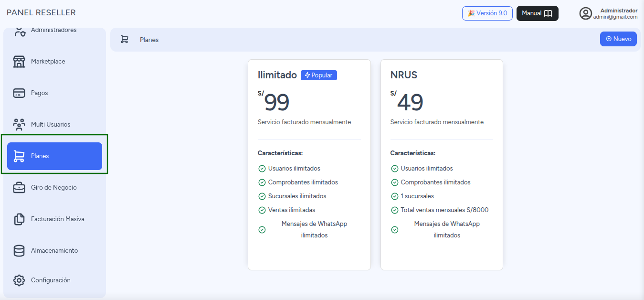Select the Ilimitado plan card title
The image size is (644, 300).
point(277,75)
